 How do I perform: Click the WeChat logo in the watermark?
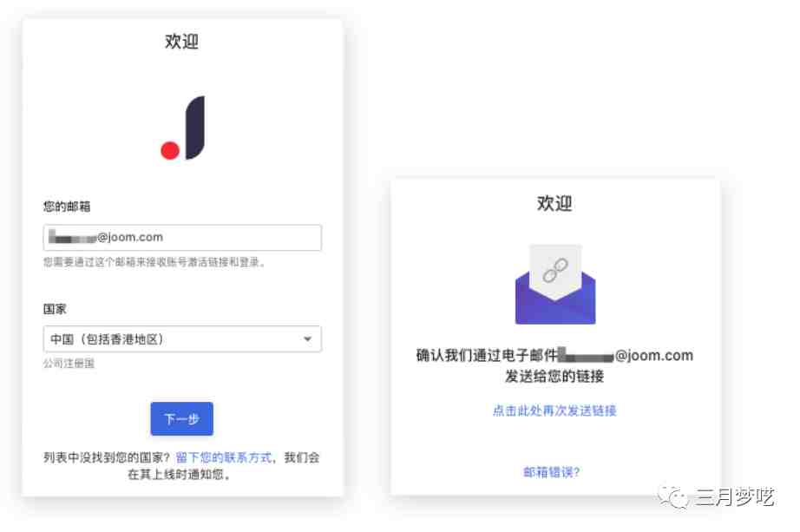pyautogui.click(x=672, y=496)
